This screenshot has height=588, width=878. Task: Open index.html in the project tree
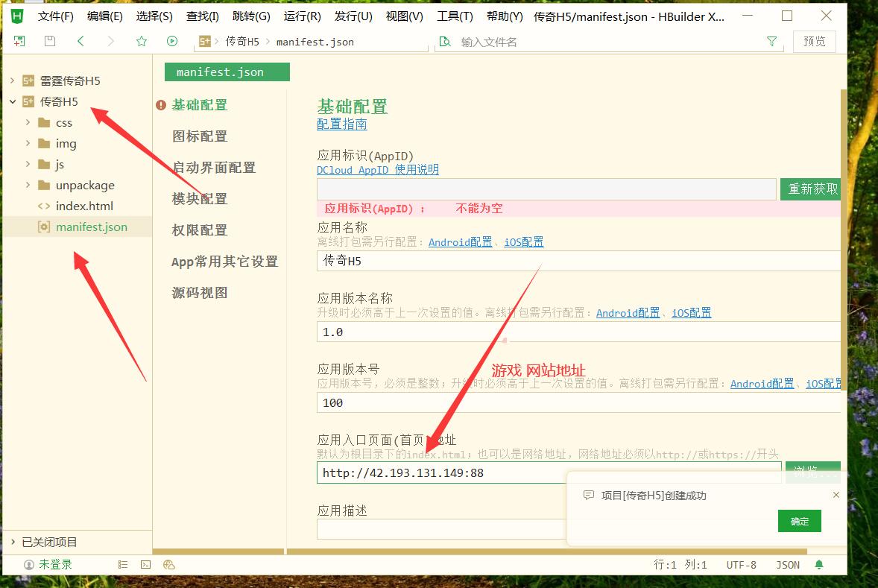(x=84, y=206)
